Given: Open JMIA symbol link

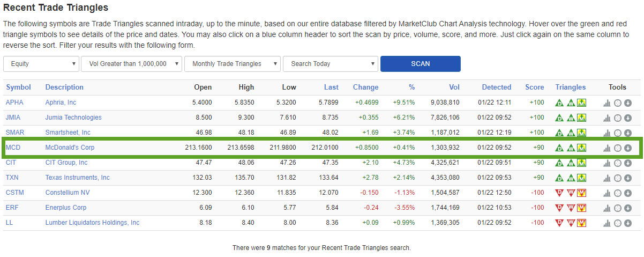Looking at the screenshot, I should coord(13,118).
